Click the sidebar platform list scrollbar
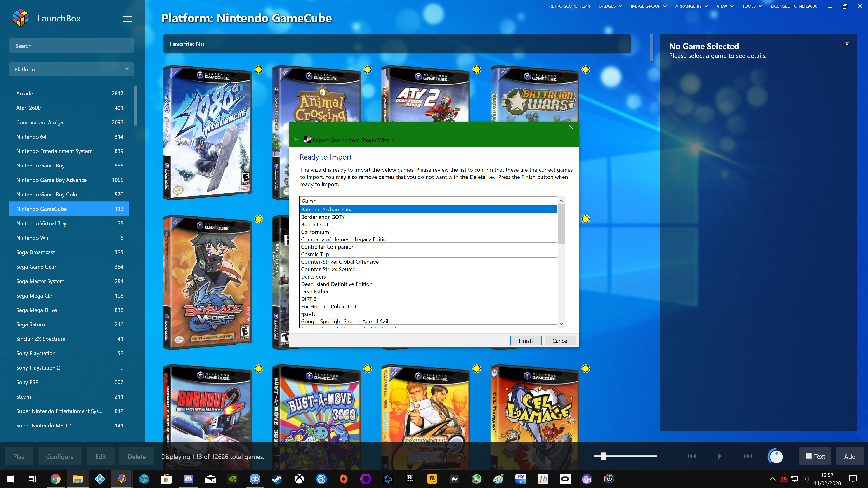Viewport: 868px width, 488px height. coord(135,106)
